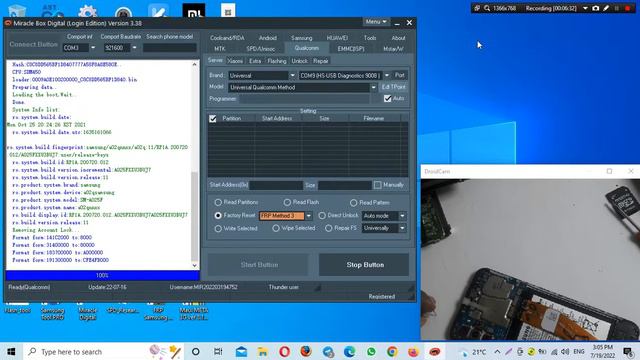The height and width of the screenshot is (360, 640).
Task: Expand the COM9 HS-USB Diagnostics port dropdown
Action: pyautogui.click(x=387, y=76)
